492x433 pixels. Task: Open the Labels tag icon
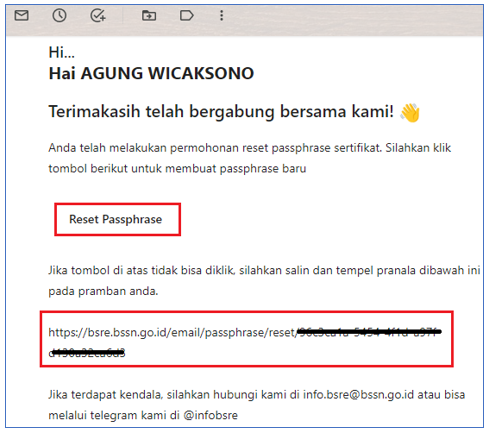tap(187, 15)
